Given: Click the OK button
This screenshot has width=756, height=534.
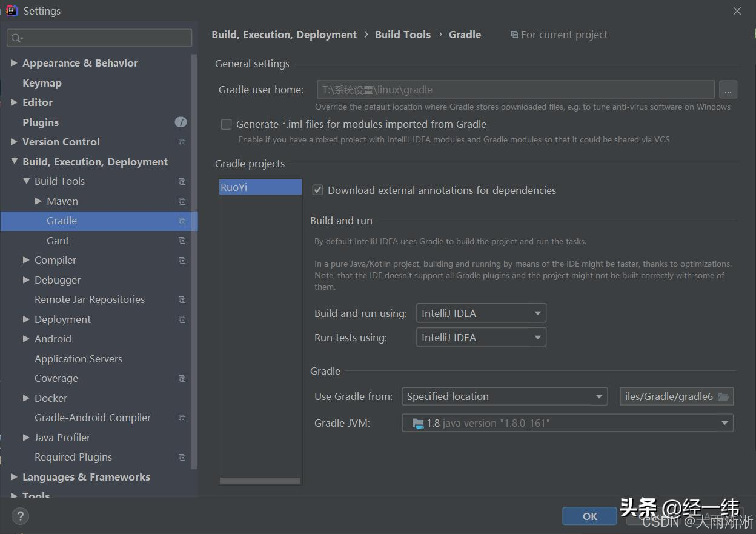Looking at the screenshot, I should (x=589, y=516).
